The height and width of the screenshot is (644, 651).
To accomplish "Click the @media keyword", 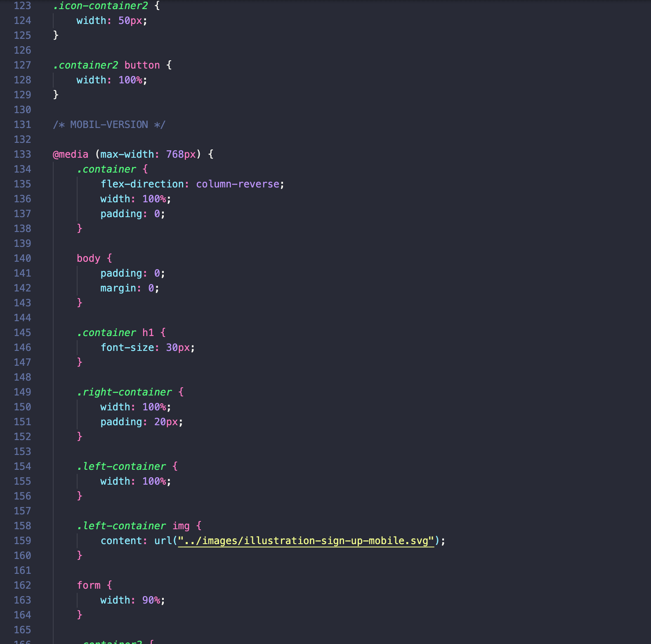I will [x=71, y=154].
